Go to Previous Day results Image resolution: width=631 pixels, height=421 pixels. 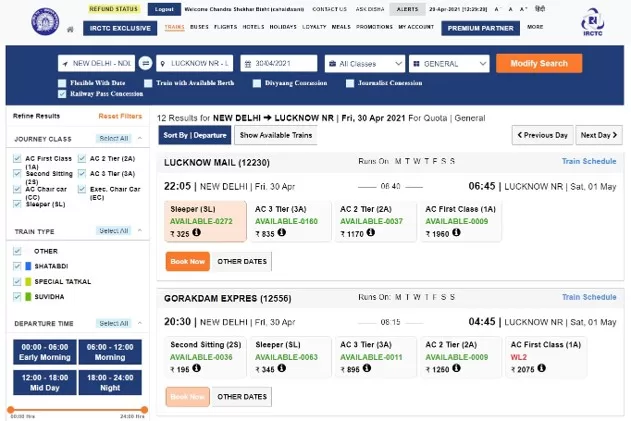pyautogui.click(x=542, y=135)
